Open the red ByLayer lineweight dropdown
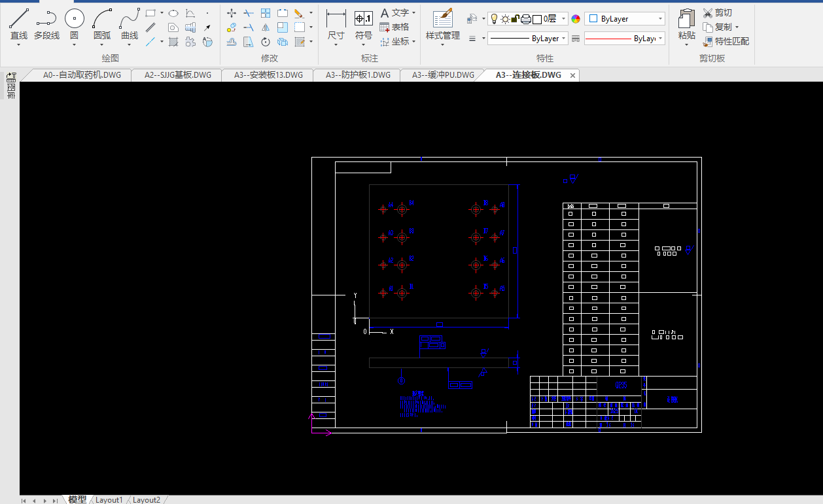Viewport: 823px width, 504px height. tap(625, 39)
